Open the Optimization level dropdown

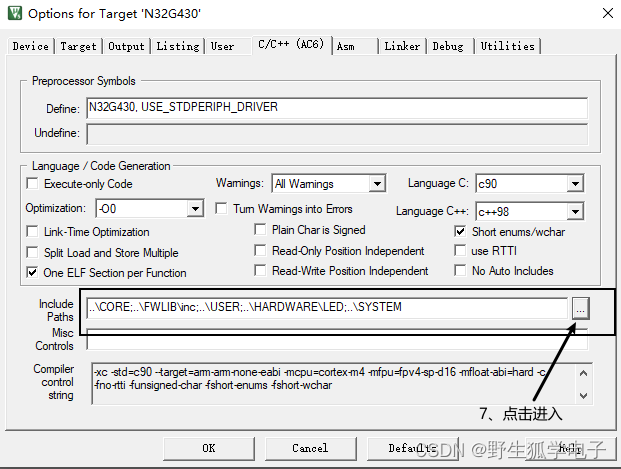[x=195, y=209]
